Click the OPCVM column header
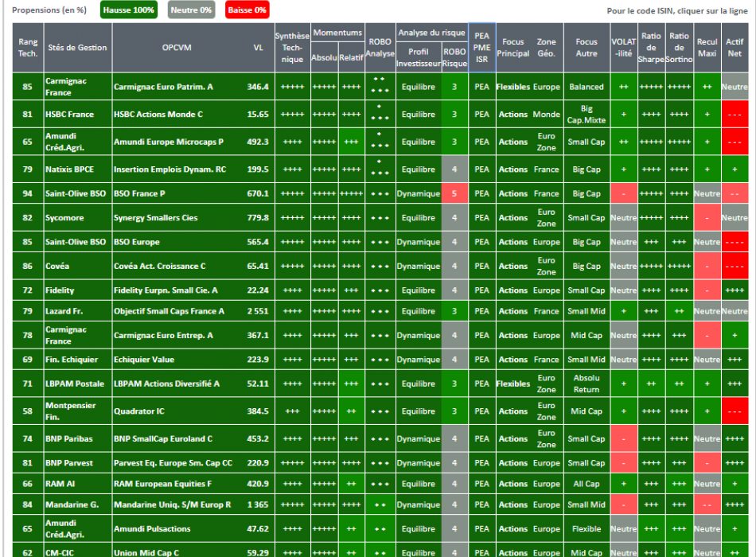The image size is (756, 557). (177, 48)
